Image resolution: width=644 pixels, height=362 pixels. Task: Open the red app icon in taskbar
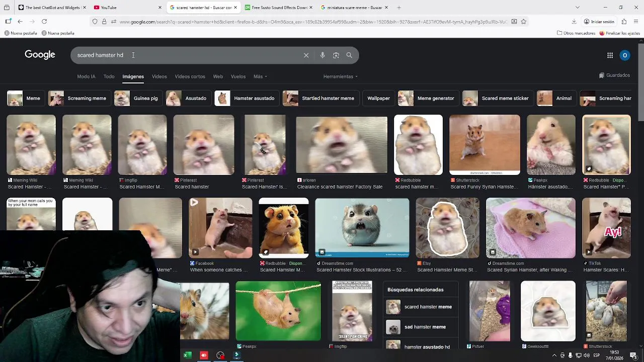pos(204,355)
